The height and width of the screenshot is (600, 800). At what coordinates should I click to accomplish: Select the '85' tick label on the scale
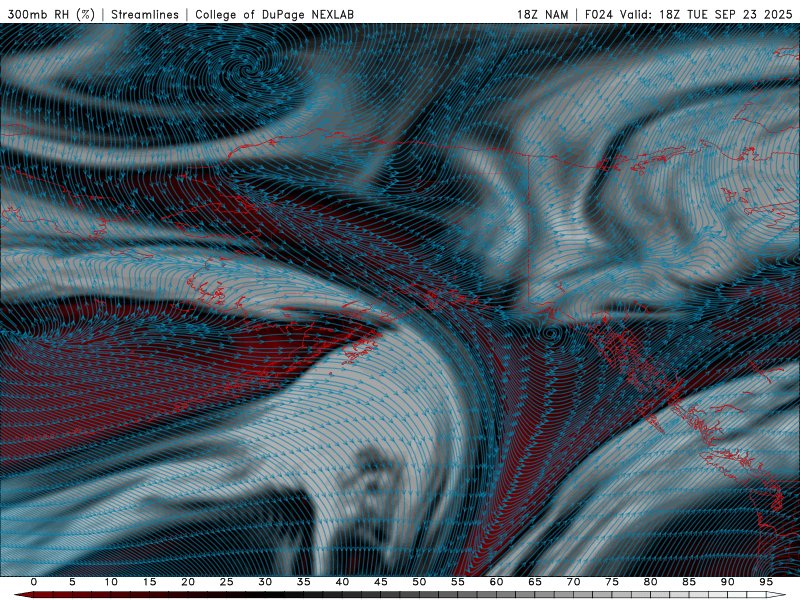point(689,582)
